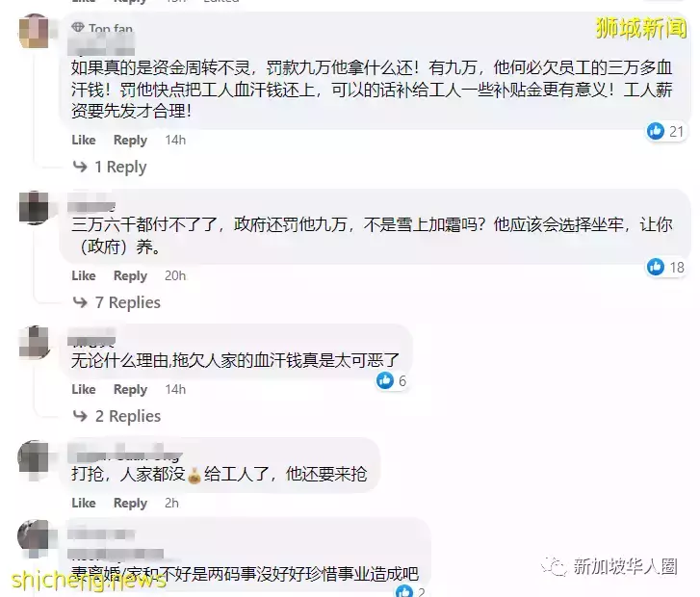This screenshot has height=597, width=700.
Task: Open the 14h timestamp of the top comment
Action: tap(175, 140)
